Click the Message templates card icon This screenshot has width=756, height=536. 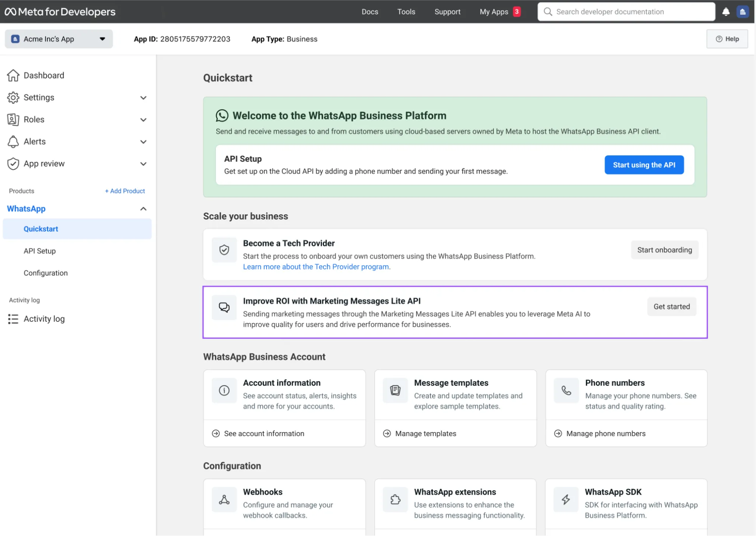coord(395,390)
